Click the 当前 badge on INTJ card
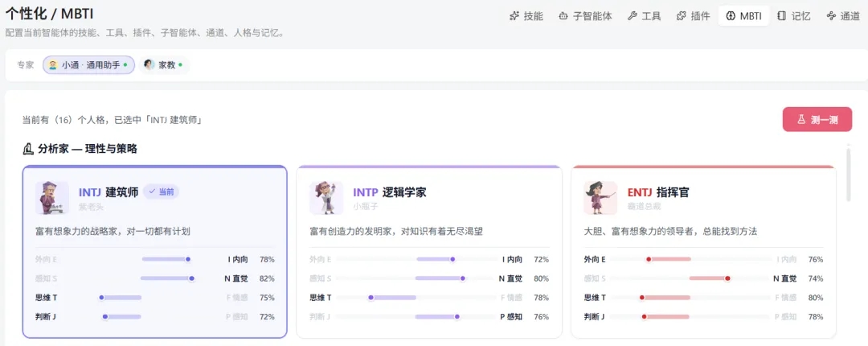The width and height of the screenshot is (868, 346). click(161, 192)
